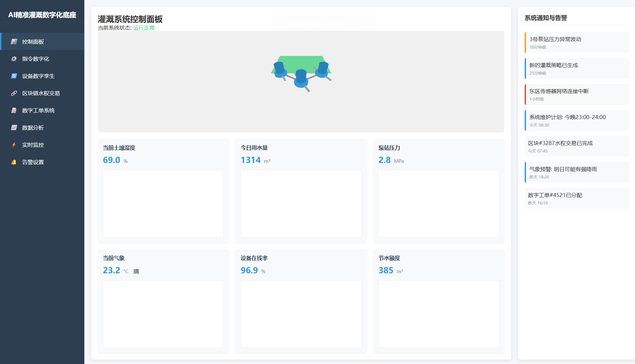Open the 数字工单#4521已分配 notification

(x=577, y=198)
